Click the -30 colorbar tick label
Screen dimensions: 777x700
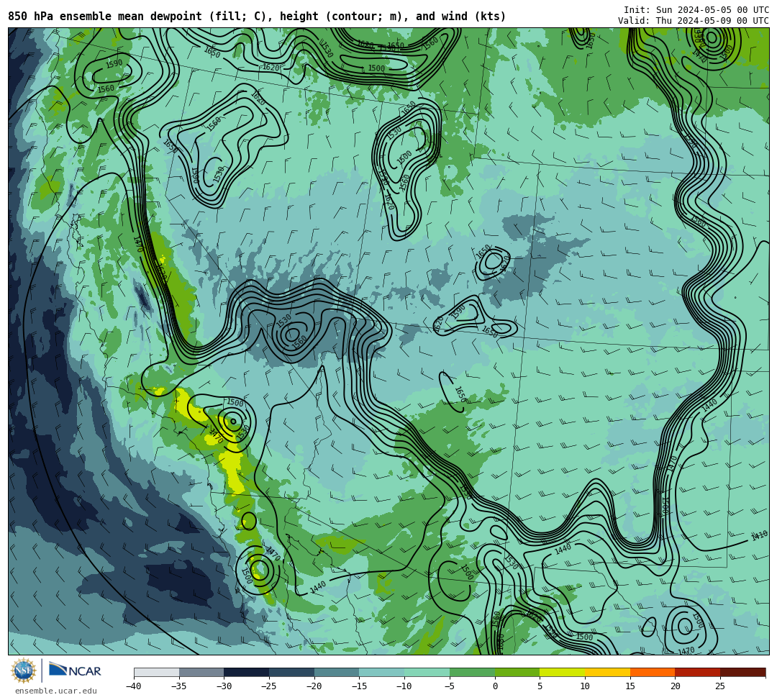coord(224,686)
